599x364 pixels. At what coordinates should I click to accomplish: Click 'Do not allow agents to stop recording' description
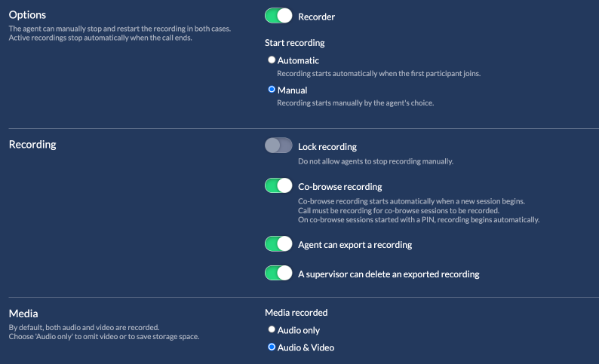coord(376,161)
